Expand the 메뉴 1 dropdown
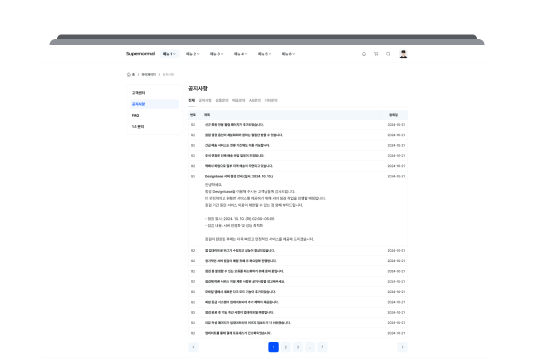This screenshot has height=360, width=534. pyautogui.click(x=170, y=54)
